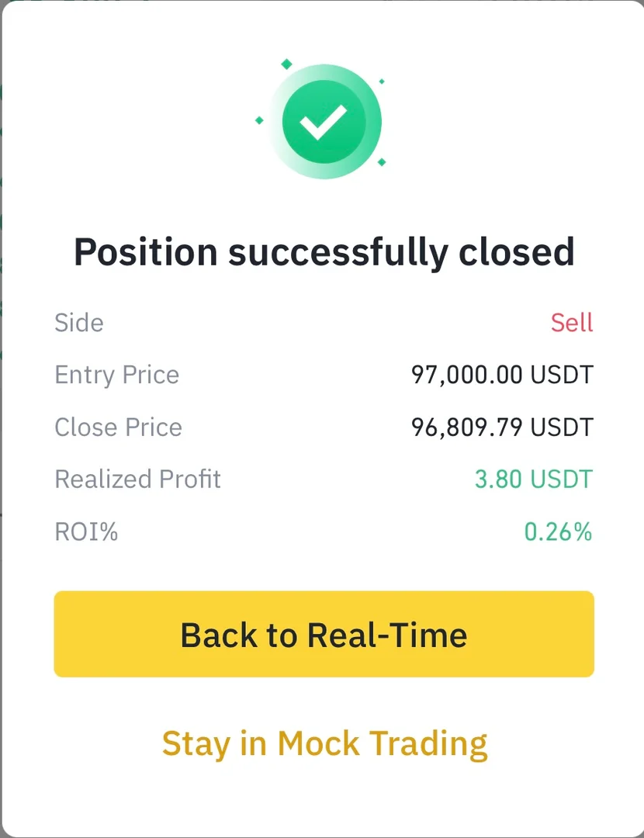Choose Stay in Mock Trading
Viewport: 644px width, 838px height.
tap(324, 743)
